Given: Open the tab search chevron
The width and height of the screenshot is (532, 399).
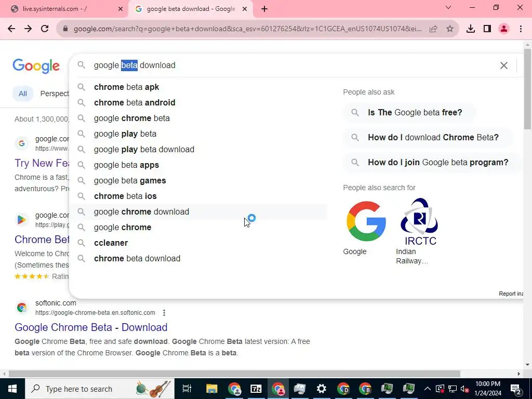Looking at the screenshot, I should 448,7.
